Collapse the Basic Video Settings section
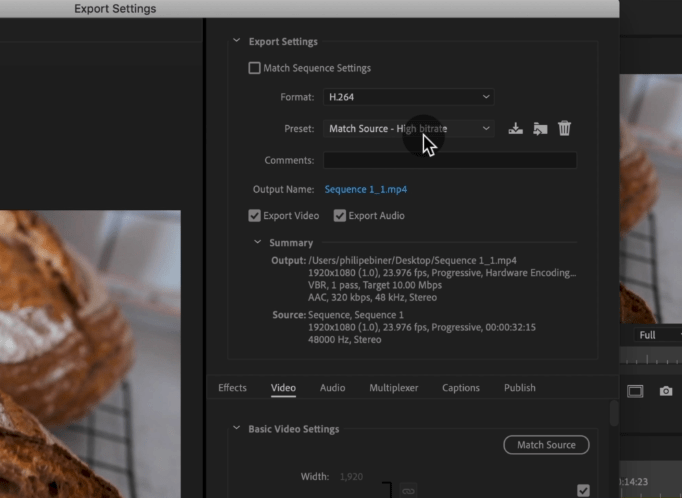This screenshot has width=682, height=498. 237,429
